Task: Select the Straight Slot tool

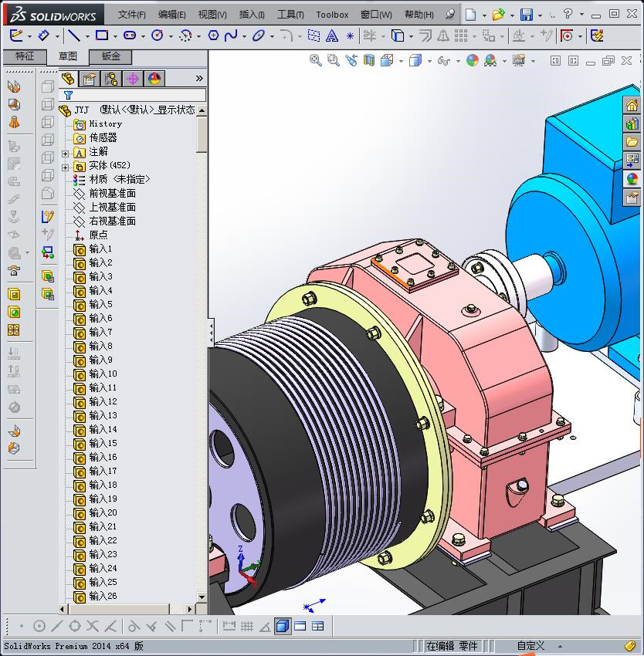Action: (x=130, y=36)
